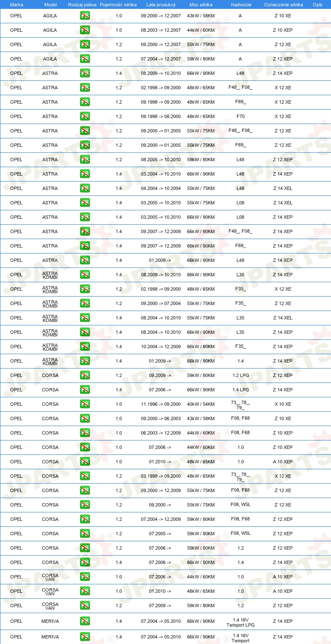
Task: Click the fuel icon in ASTRA F69_ X 12 XE row
Action: (85, 102)
